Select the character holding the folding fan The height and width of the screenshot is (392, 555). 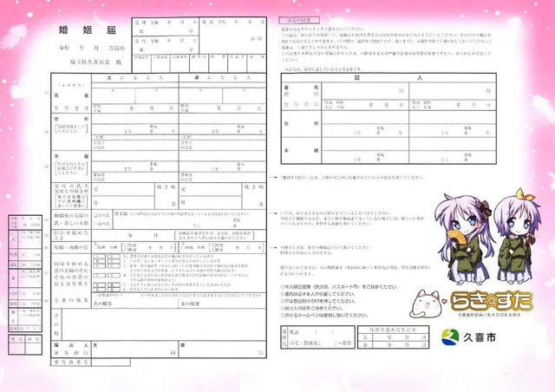pos(463,239)
